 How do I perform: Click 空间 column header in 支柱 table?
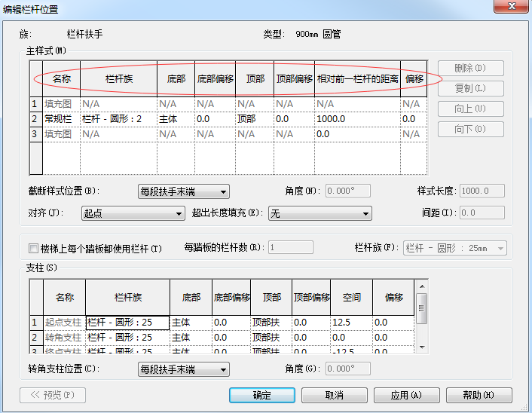pyautogui.click(x=351, y=298)
